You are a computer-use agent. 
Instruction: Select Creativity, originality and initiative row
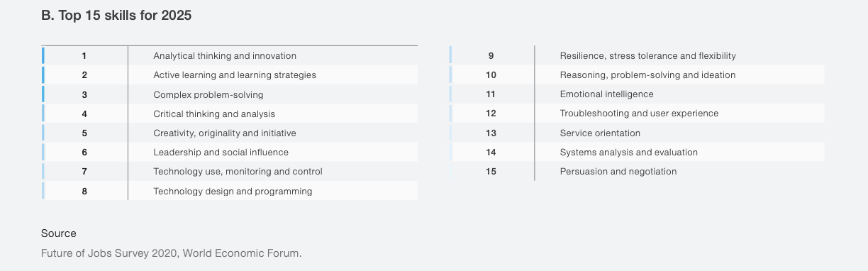pos(230,133)
